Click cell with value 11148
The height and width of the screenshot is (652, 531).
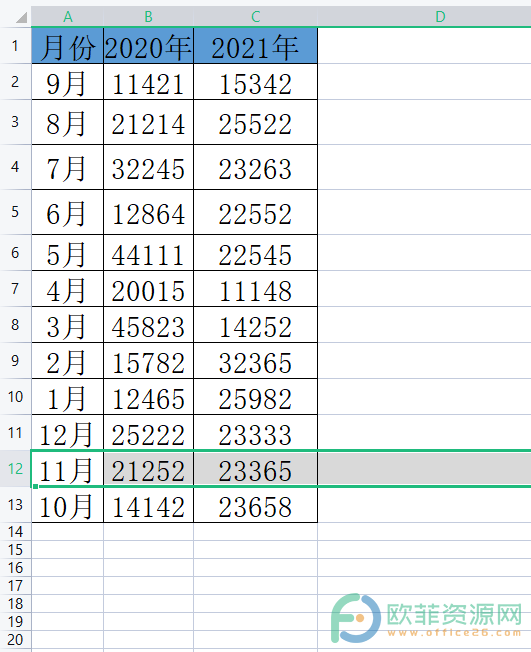[255, 289]
